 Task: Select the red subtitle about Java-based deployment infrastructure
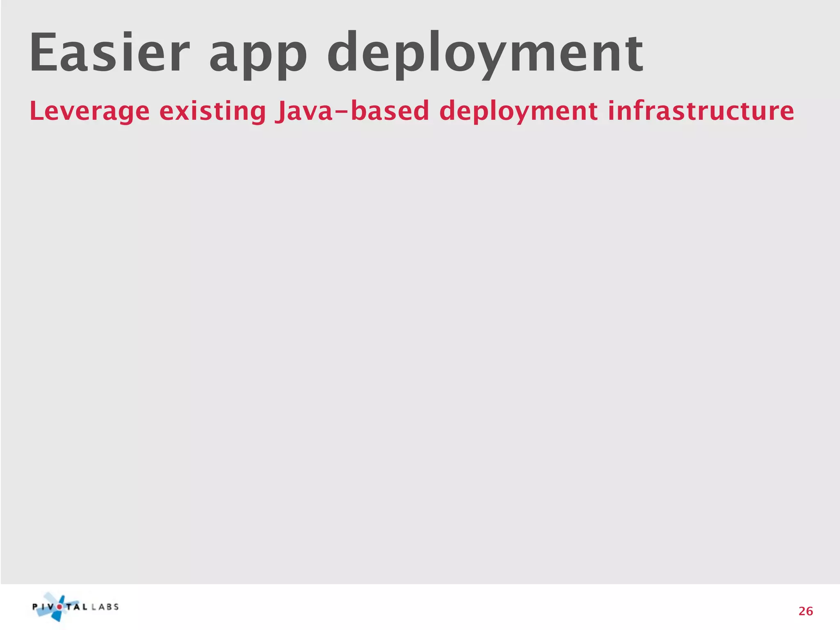click(411, 112)
